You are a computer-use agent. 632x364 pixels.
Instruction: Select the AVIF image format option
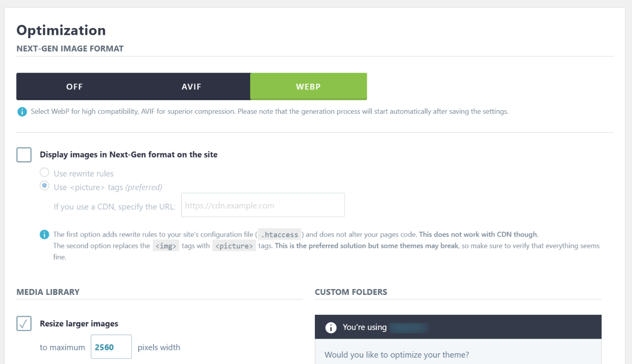click(192, 86)
